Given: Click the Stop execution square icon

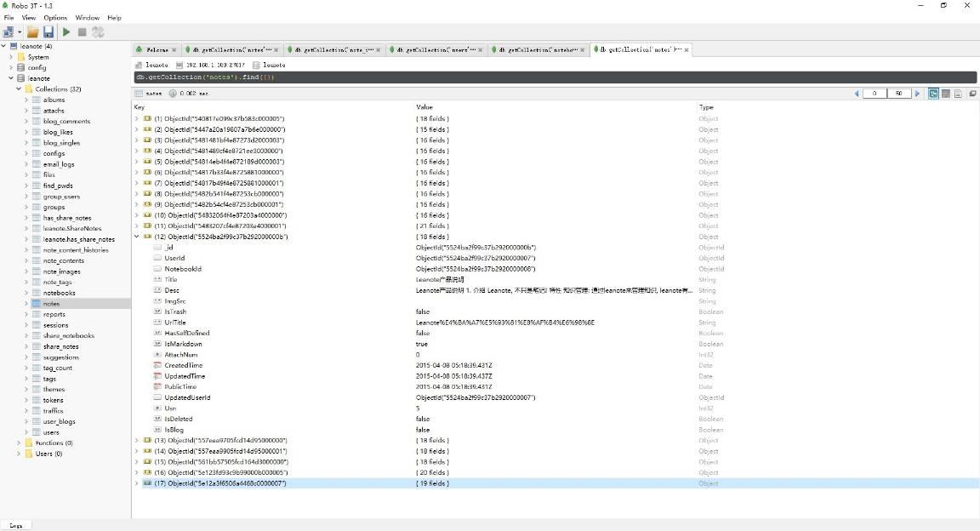Looking at the screenshot, I should (x=82, y=32).
